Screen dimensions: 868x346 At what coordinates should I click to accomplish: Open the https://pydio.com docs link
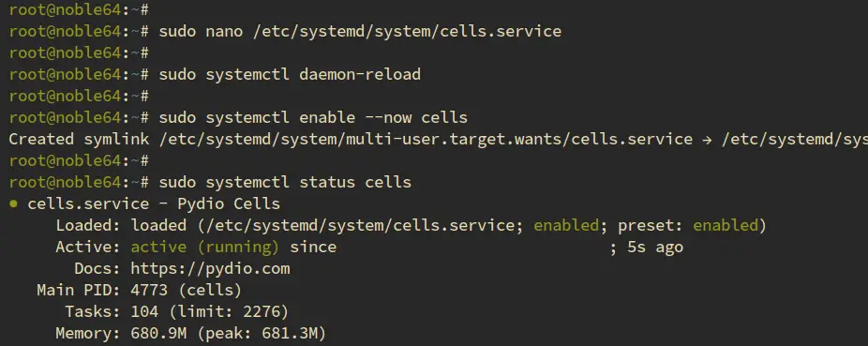pos(210,269)
